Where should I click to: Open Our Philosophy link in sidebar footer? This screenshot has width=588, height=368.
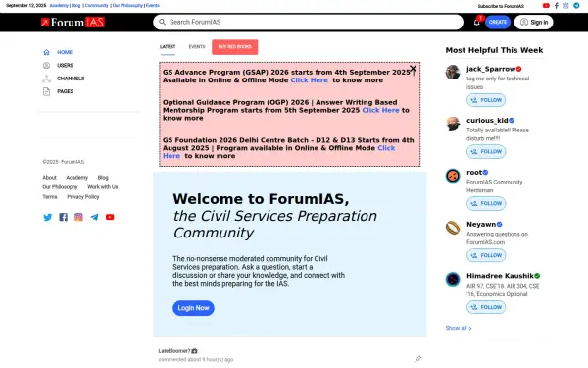[x=60, y=187]
